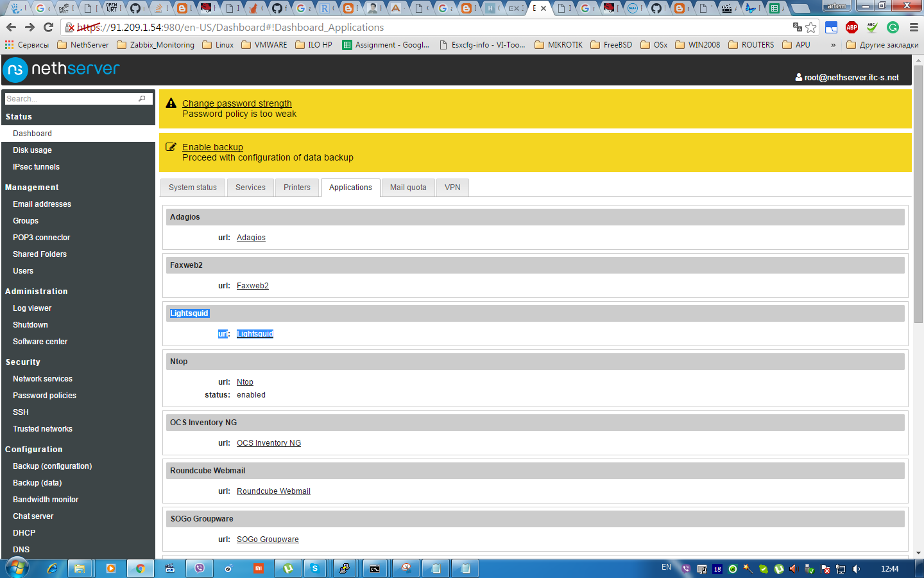Open the Ntop url link
This screenshot has height=578, width=924.
(245, 382)
